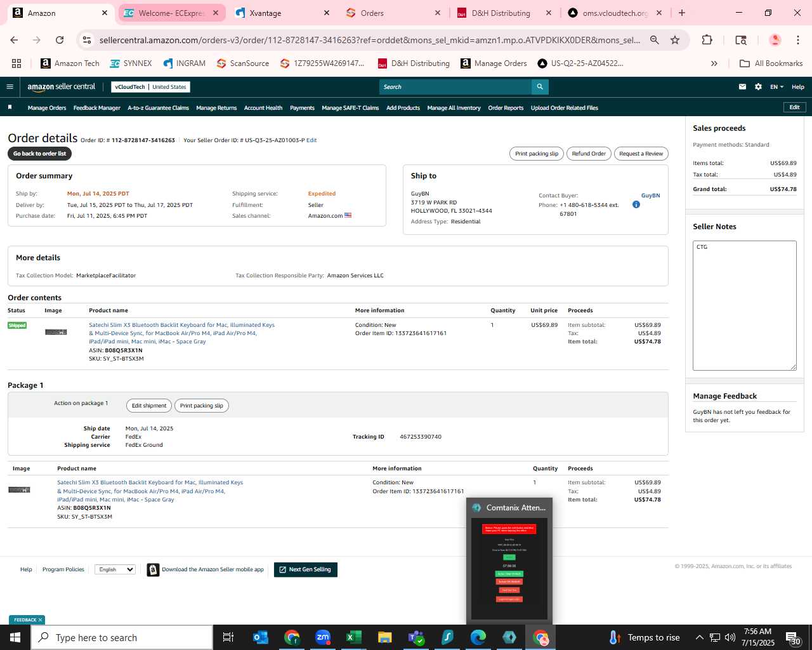
Task: Switch to Orders browser tab
Action: click(x=394, y=13)
